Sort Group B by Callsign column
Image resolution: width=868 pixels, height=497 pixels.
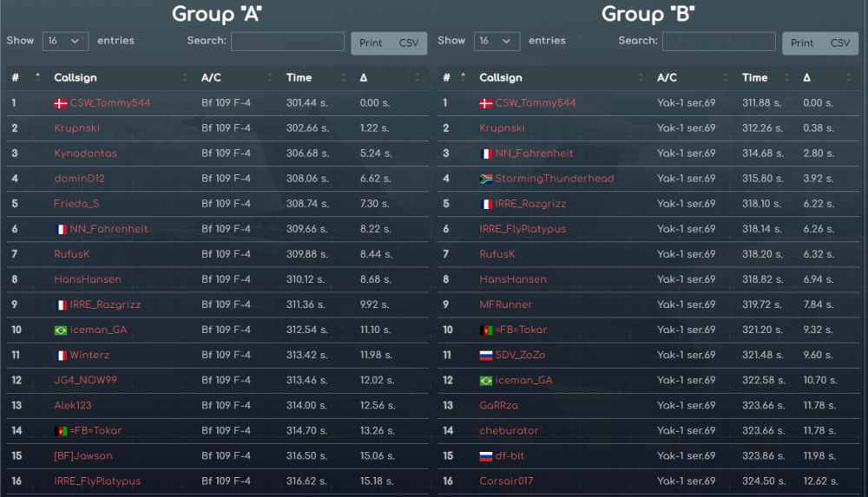coord(501,78)
